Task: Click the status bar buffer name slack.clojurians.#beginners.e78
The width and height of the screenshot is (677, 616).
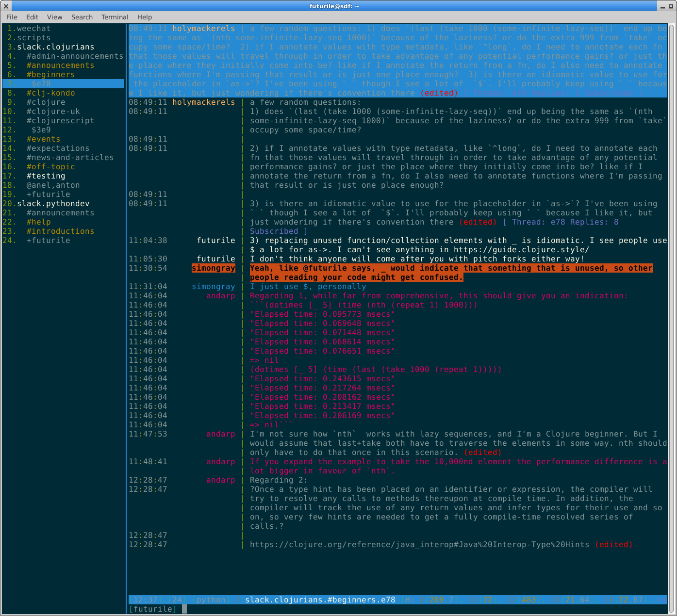Action: 320,600
